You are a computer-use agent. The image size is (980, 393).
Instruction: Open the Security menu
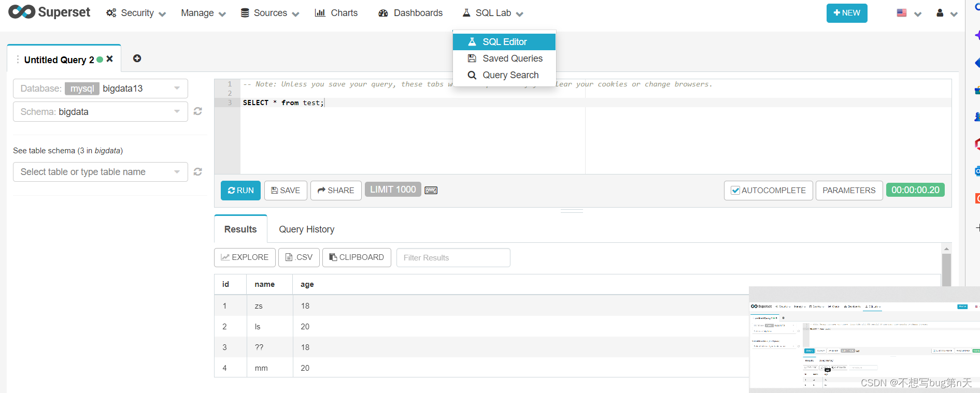click(x=136, y=13)
